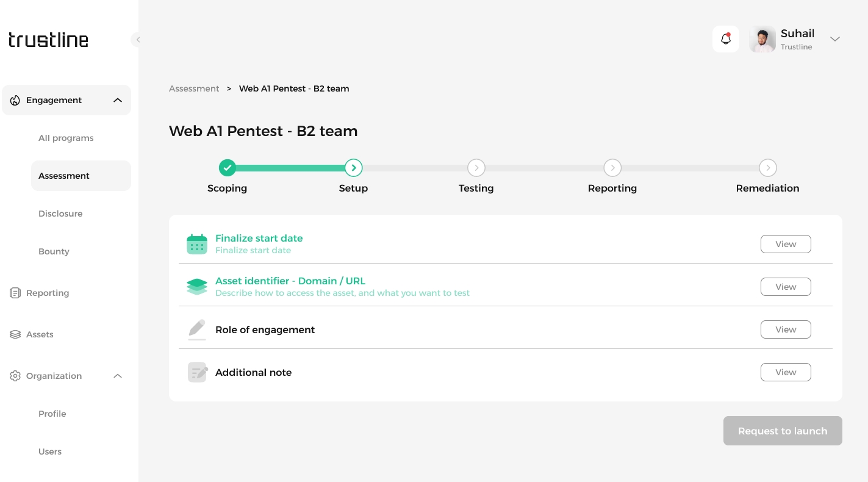
Task: Open All programs in the sidebar
Action: (66, 138)
